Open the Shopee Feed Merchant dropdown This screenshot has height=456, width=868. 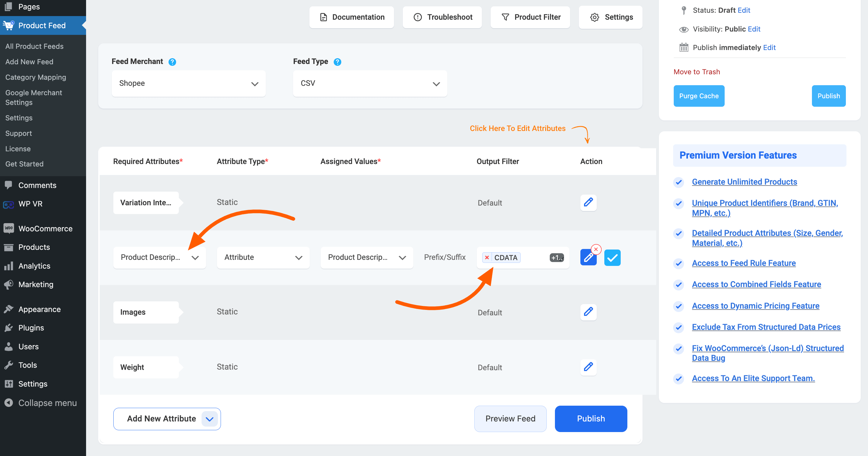coord(188,84)
